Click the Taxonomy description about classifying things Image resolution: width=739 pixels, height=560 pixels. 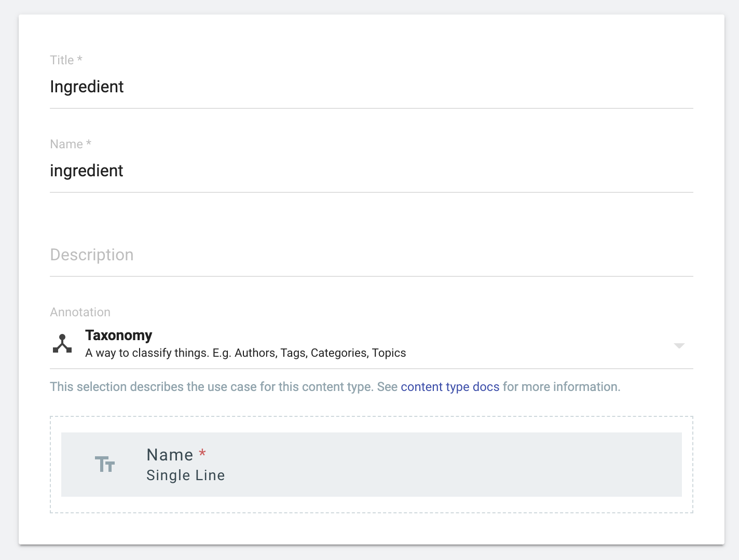(245, 353)
